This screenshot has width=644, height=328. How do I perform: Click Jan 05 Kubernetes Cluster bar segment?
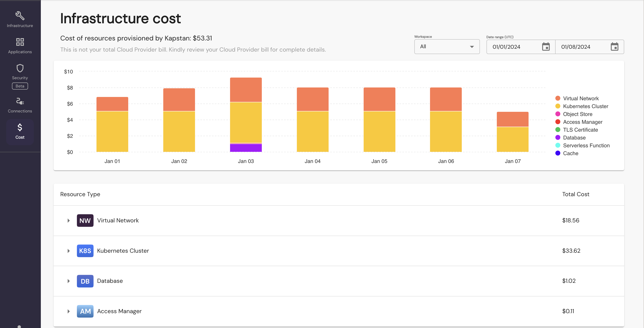pos(379,132)
